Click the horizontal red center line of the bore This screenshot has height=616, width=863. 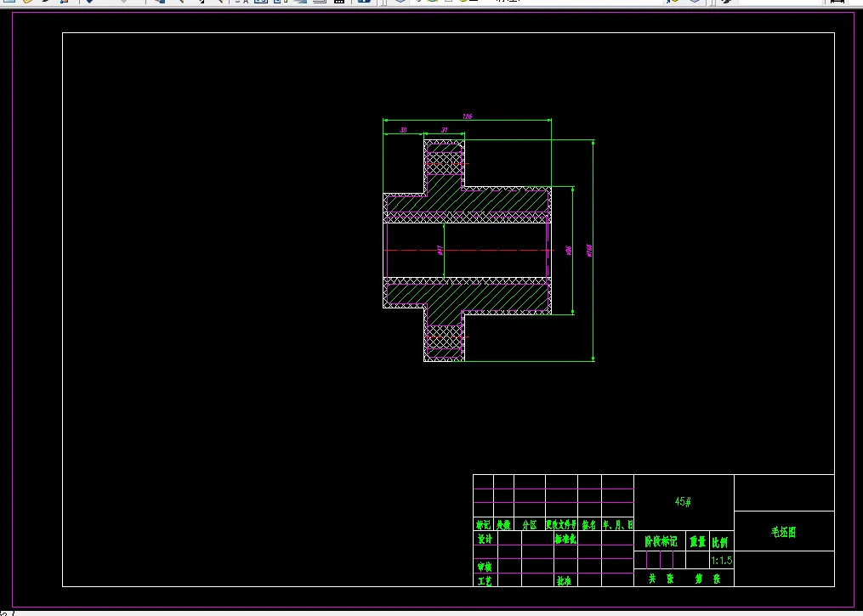click(468, 251)
